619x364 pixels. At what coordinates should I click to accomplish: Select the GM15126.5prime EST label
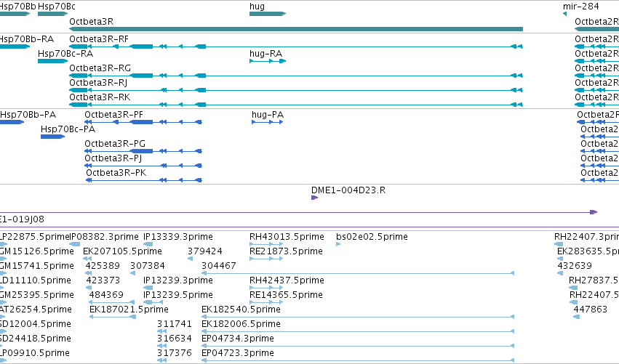point(36,251)
